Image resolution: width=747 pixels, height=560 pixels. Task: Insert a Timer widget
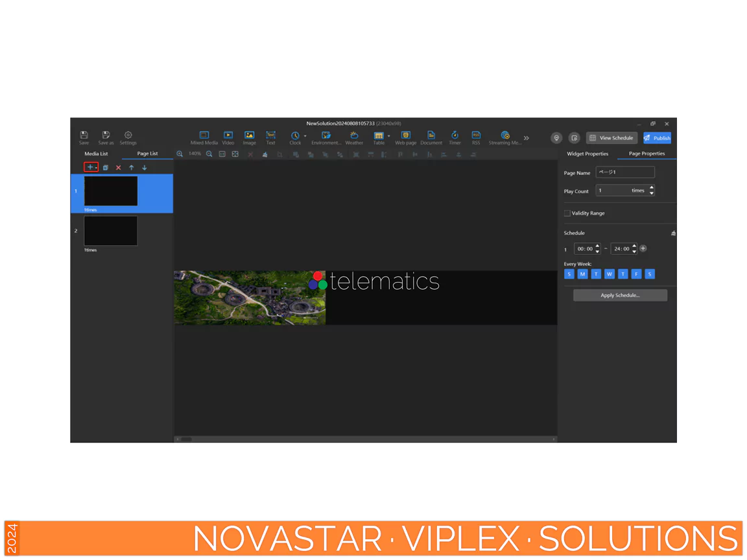coord(455,137)
